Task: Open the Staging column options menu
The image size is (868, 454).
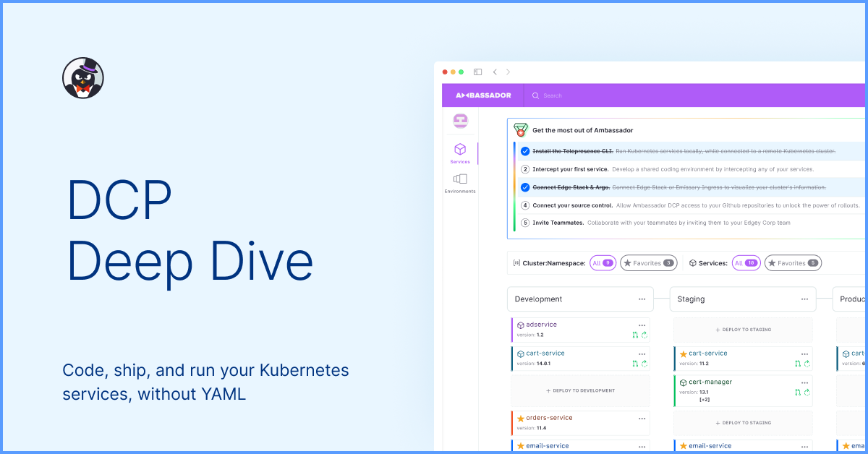Action: [x=804, y=299]
